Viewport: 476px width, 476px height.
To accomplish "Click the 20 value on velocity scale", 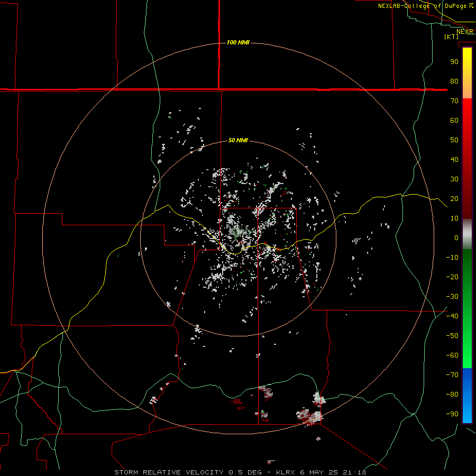I will click(x=454, y=199).
